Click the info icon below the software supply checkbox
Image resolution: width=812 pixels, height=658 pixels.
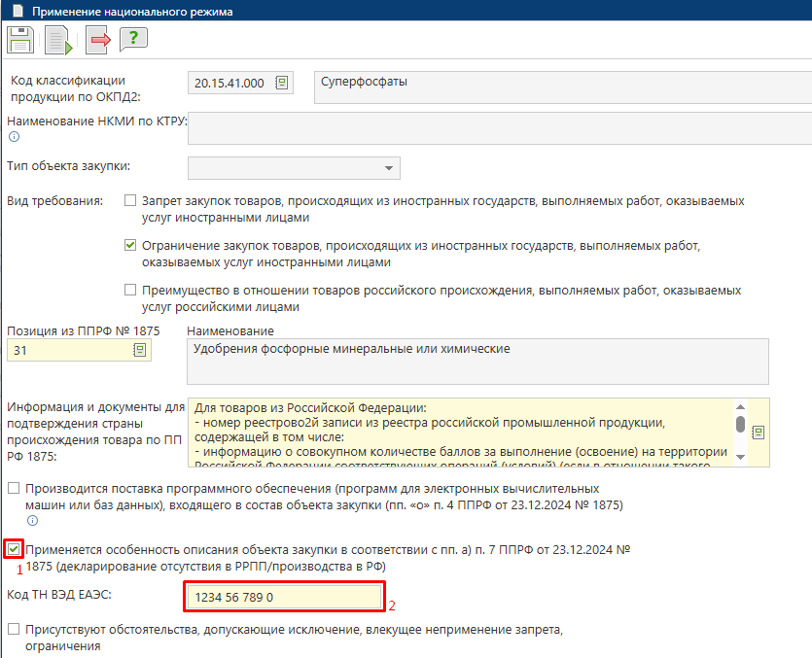click(x=32, y=522)
